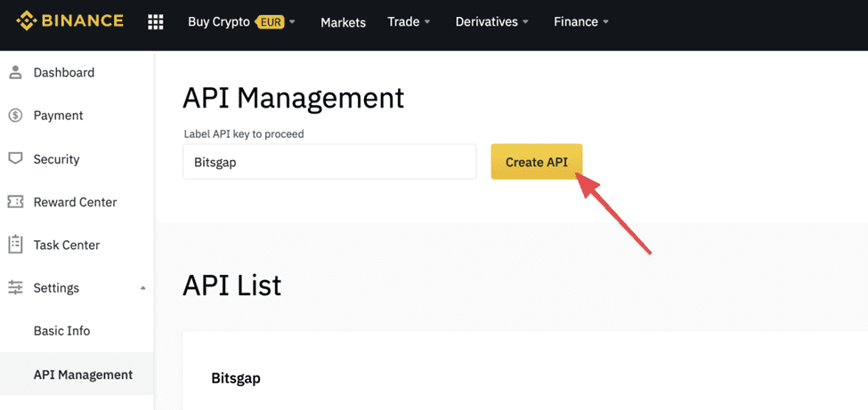This screenshot has height=410, width=868.
Task: Click the Task Center clipboard icon
Action: tap(15, 245)
